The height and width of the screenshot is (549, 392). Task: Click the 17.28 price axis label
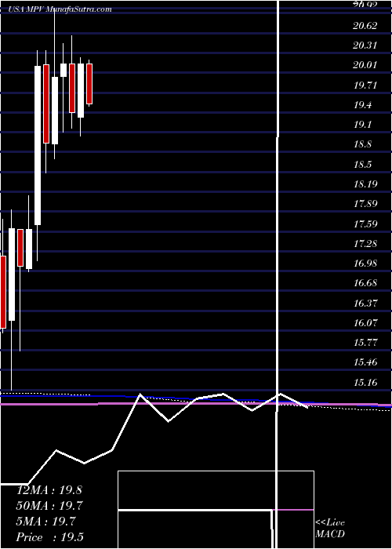[x=365, y=243]
